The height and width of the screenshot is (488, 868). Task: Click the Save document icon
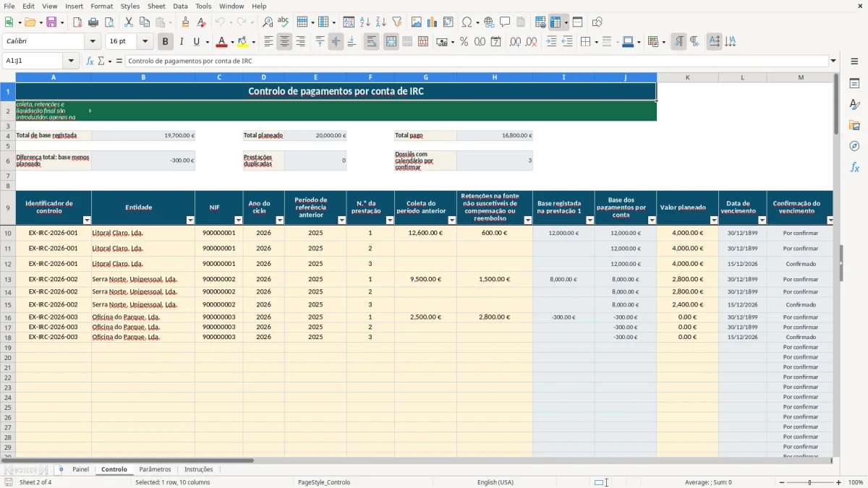click(x=51, y=22)
